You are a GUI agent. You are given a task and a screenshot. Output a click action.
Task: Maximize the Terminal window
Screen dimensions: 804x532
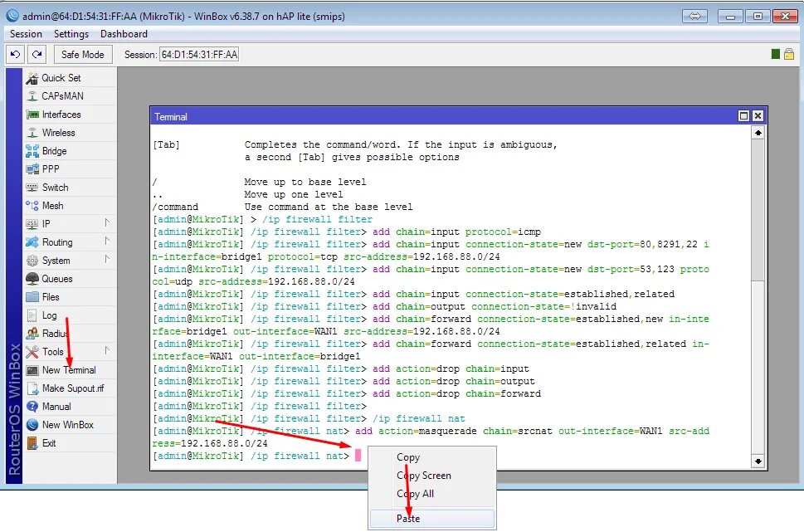743,116
